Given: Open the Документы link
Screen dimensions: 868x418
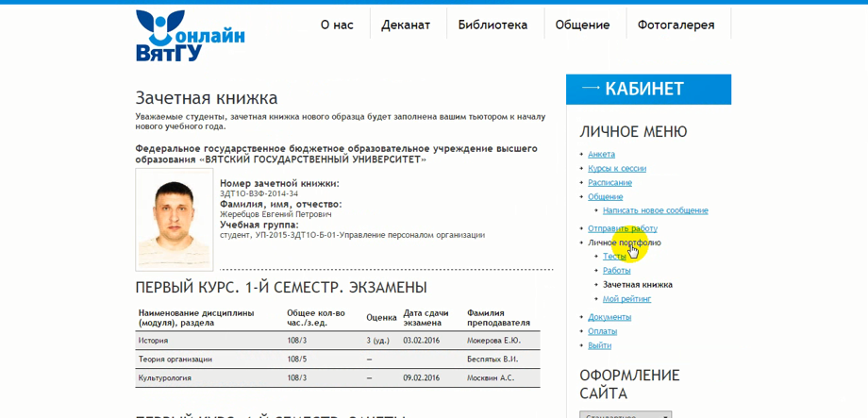Looking at the screenshot, I should tap(609, 317).
